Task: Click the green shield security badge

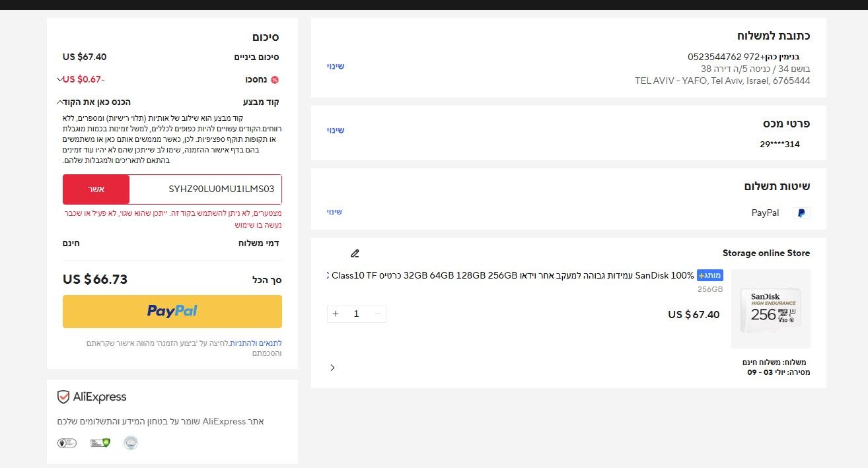Action: pos(100,443)
